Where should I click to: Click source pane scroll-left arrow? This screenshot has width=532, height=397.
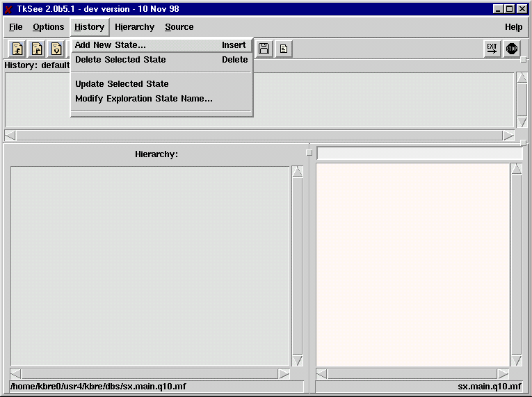[322, 374]
